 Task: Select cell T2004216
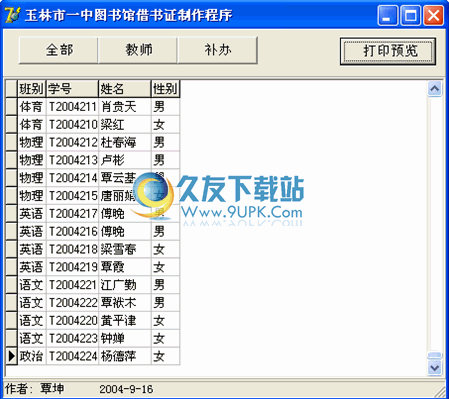point(72,232)
